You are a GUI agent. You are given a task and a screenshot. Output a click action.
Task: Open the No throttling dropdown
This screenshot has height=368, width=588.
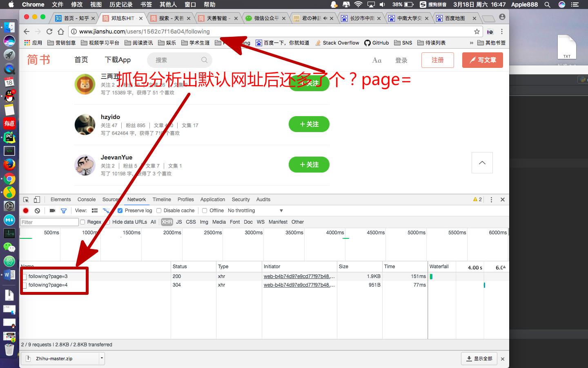tap(255, 211)
